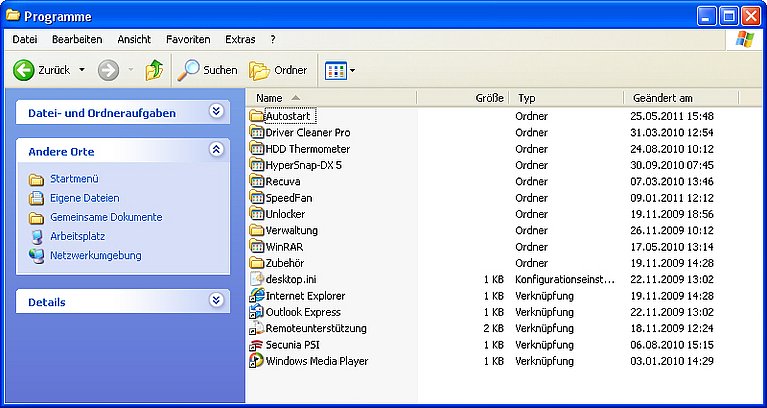Click the 2 KB size of Remoteunterstützung
The height and width of the screenshot is (408, 767).
click(494, 328)
